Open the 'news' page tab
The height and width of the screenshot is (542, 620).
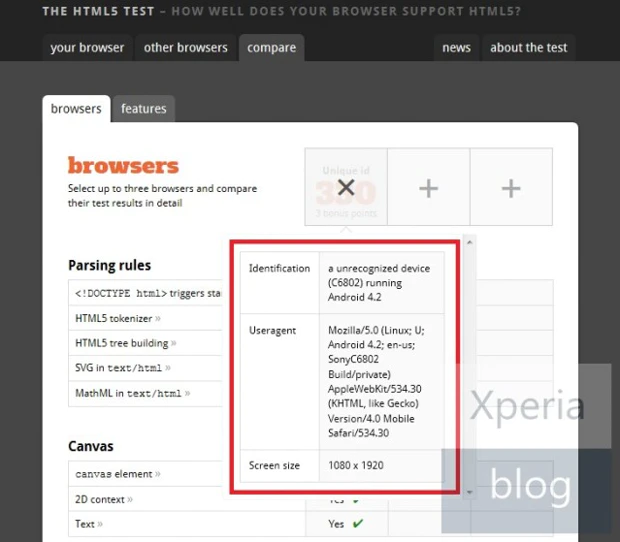(x=456, y=47)
